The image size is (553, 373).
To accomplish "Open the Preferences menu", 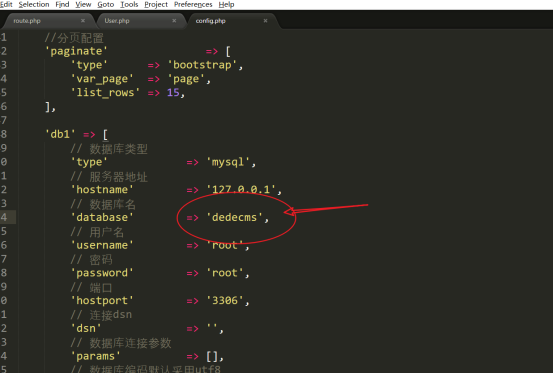I will coord(193,4).
